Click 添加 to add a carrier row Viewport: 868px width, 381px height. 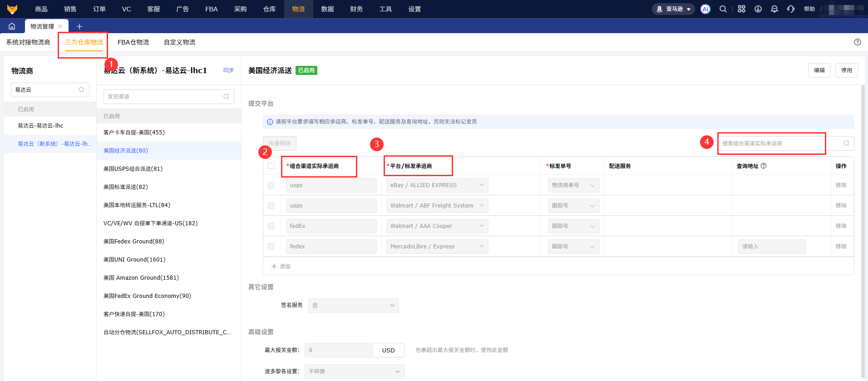(281, 267)
